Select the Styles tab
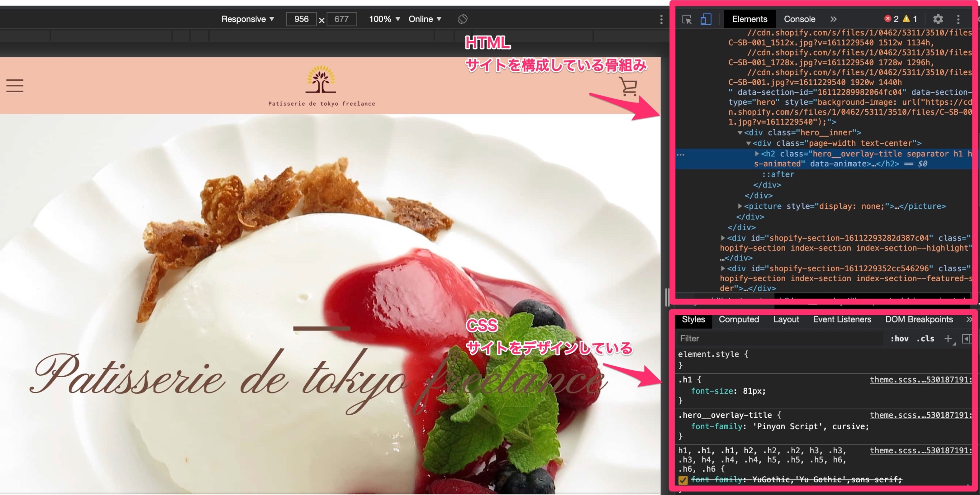 point(693,319)
